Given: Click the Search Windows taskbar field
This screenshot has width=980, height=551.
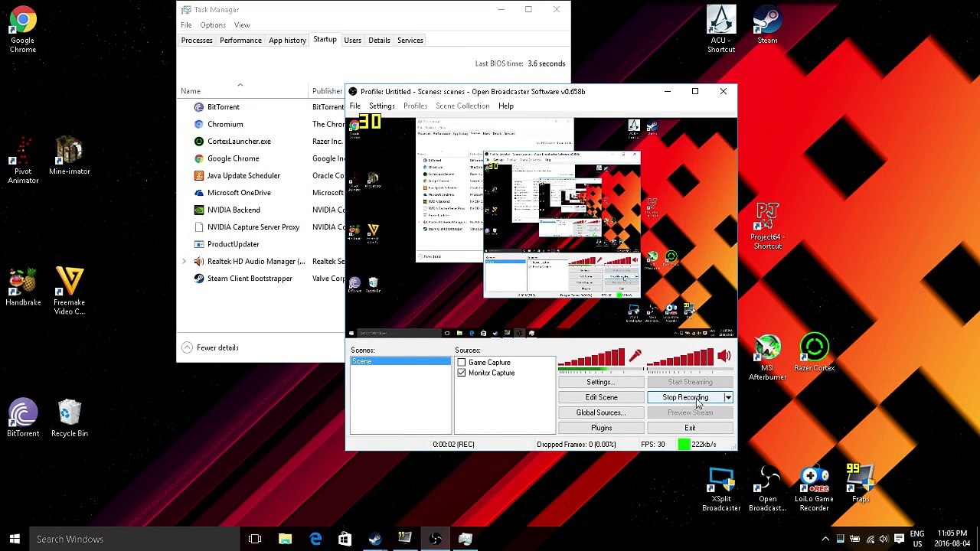Looking at the screenshot, I should pos(135,539).
